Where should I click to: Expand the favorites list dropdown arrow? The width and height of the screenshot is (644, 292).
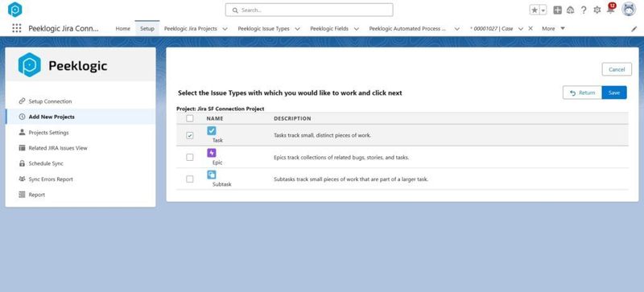(543, 10)
